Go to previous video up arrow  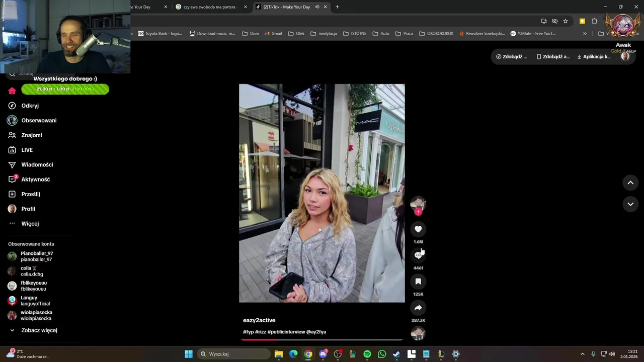[x=630, y=183]
